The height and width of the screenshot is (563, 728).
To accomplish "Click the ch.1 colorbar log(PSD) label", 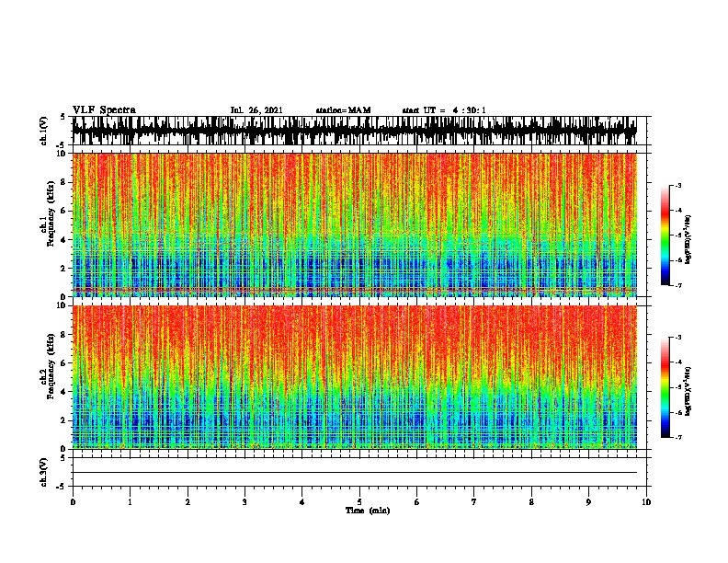I will [x=688, y=239].
